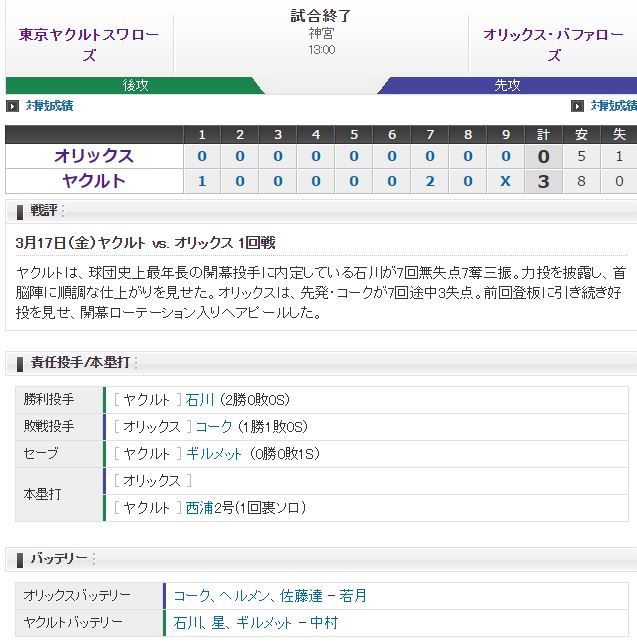Click inning 7 column header

click(430, 134)
